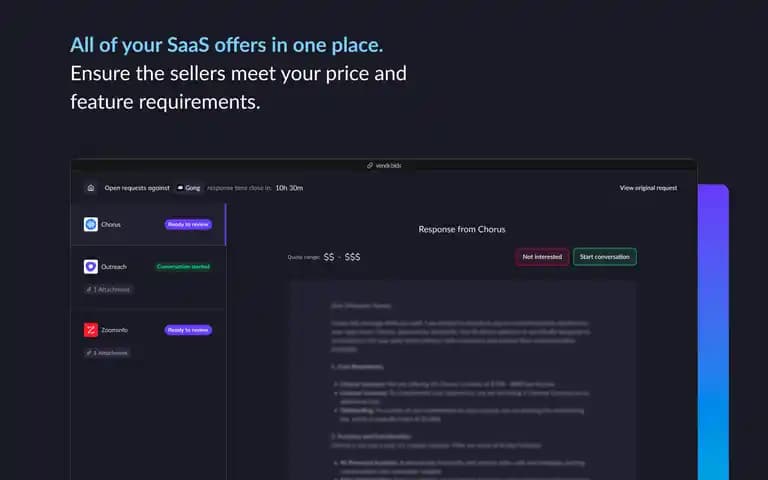Viewport: 768px width, 480px height.
Task: Click the $$ - $$$ quote range value
Action: [x=342, y=257]
